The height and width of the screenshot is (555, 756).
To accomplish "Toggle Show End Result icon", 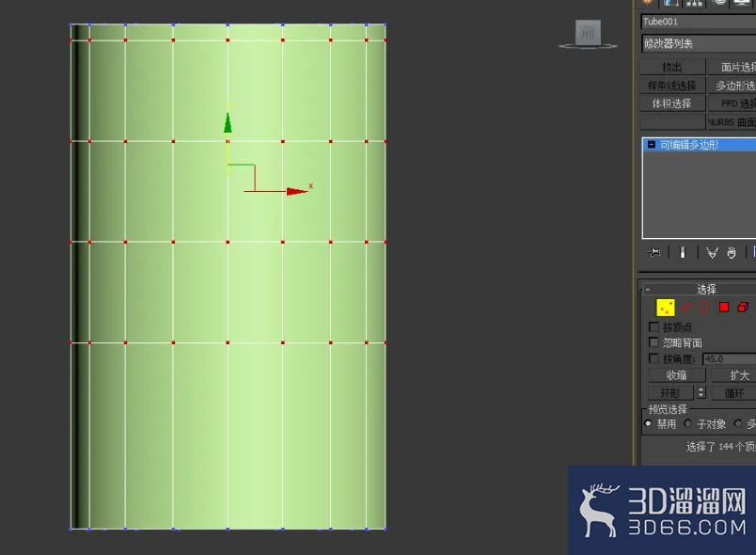I will click(683, 252).
